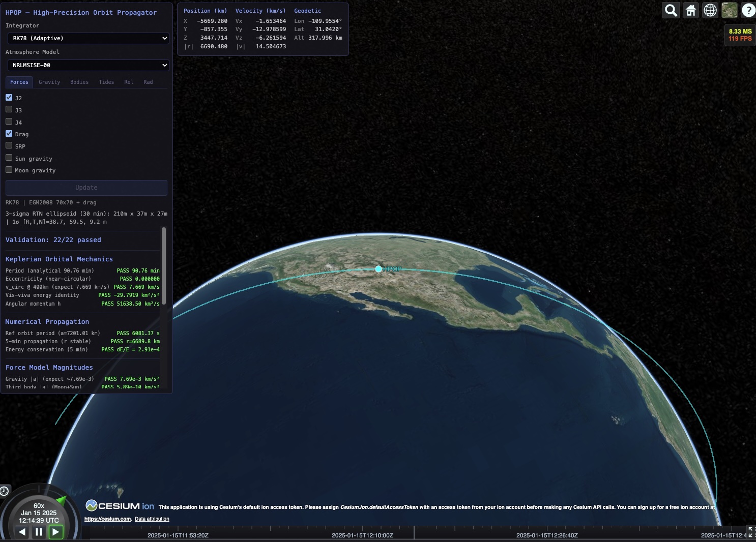Click the HPOP – High-Precision Orbit Propagator title
756x542 pixels.
81,13
